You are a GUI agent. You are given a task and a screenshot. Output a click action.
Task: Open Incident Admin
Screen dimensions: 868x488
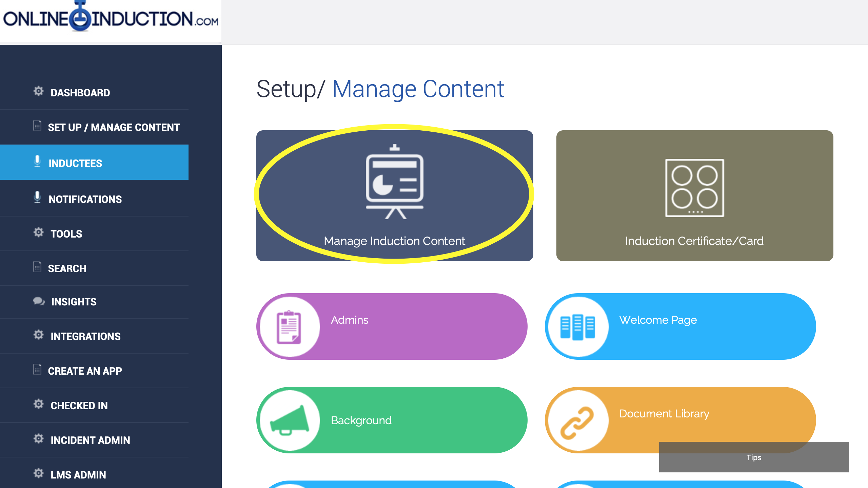click(94, 440)
